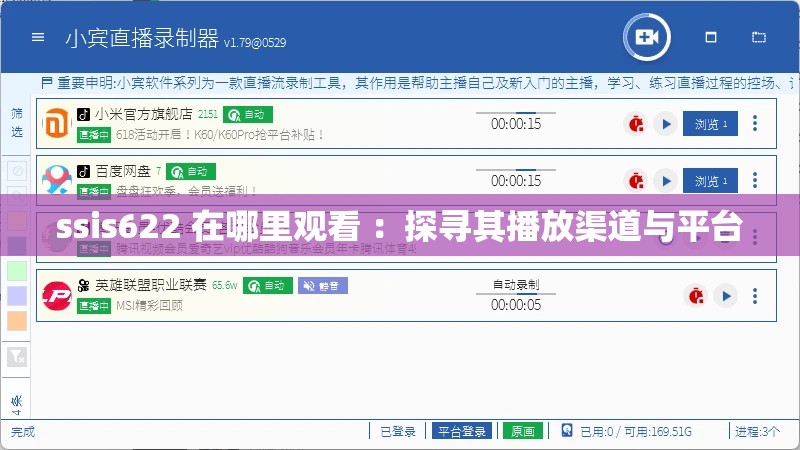
Task: Toggle the 静音 mute badge on 英雄联盟职业联赛
Action: point(323,286)
